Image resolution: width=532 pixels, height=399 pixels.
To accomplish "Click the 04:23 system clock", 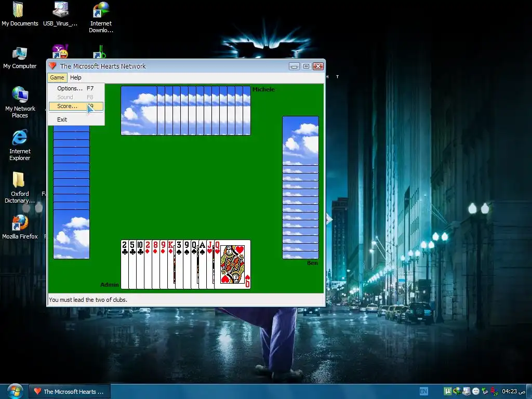I will click(513, 391).
